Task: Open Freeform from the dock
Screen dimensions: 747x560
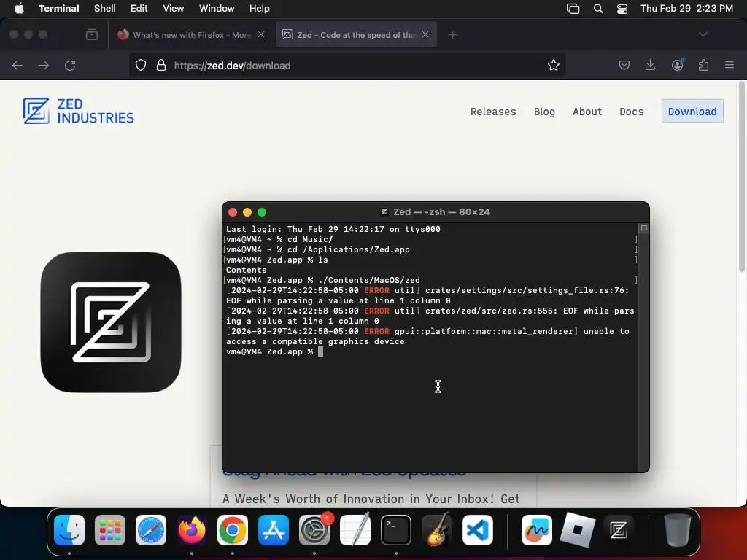Action: [x=536, y=530]
